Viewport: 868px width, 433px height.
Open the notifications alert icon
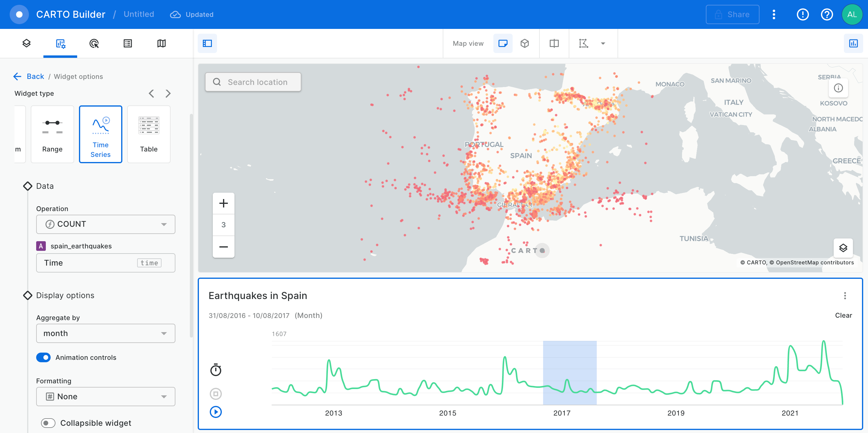tap(803, 14)
